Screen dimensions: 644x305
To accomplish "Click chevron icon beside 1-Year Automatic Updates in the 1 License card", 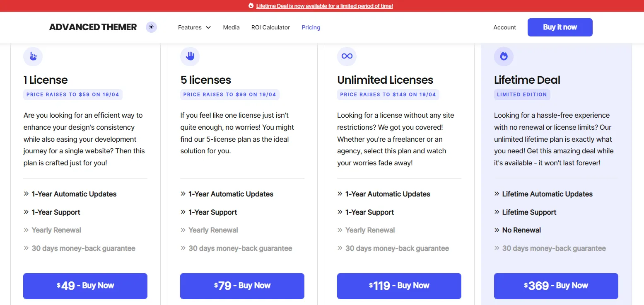I will pyautogui.click(x=27, y=194).
